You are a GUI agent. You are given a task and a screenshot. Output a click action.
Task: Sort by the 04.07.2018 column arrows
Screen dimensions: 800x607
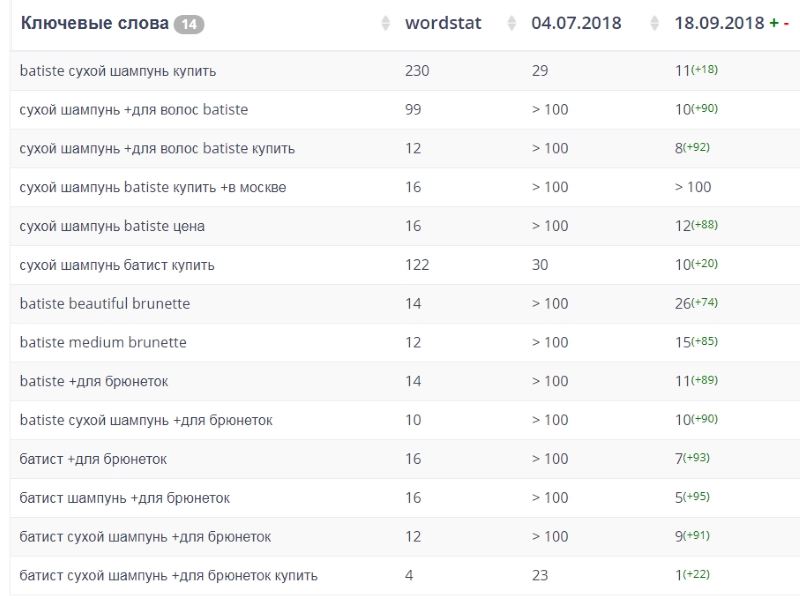(x=654, y=23)
